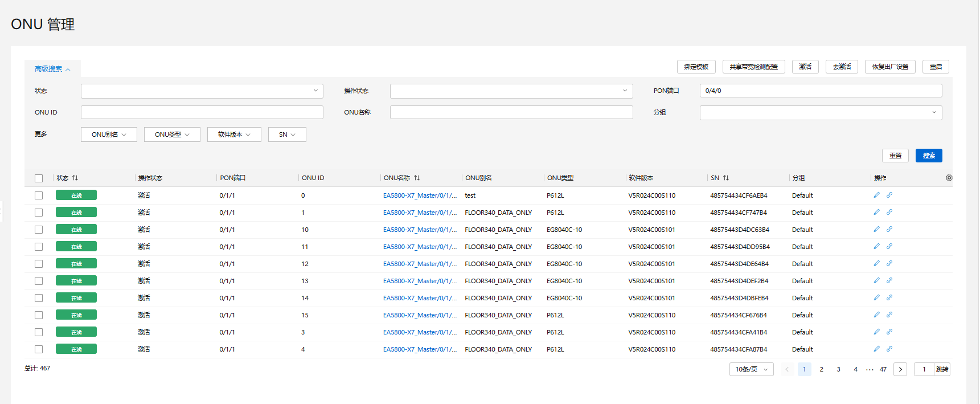Image resolution: width=980 pixels, height=404 pixels.
Task: Click edit pencil icon for ONU ID 0
Action: pyautogui.click(x=876, y=195)
